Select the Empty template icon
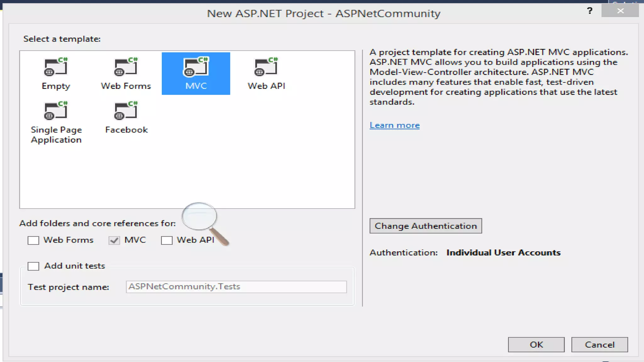This screenshot has height=362, width=644. click(x=56, y=67)
